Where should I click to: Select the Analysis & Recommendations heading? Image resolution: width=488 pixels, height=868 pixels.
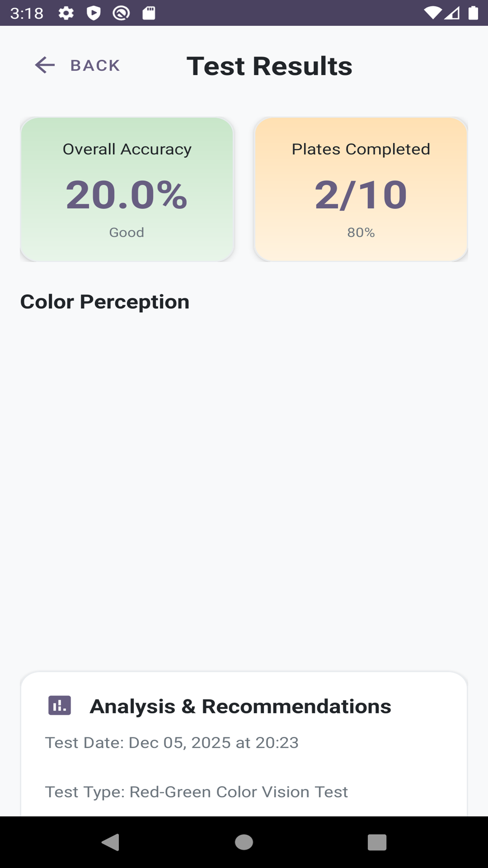click(240, 706)
